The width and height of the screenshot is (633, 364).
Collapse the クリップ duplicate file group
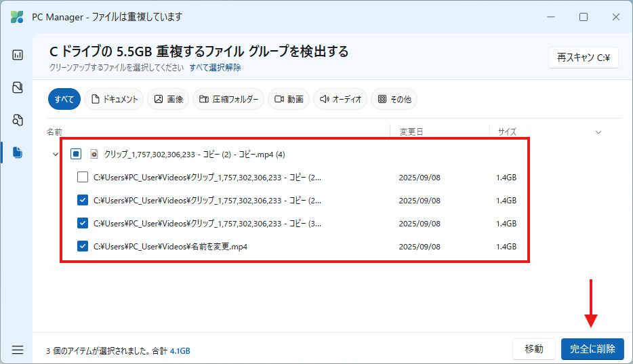point(55,155)
